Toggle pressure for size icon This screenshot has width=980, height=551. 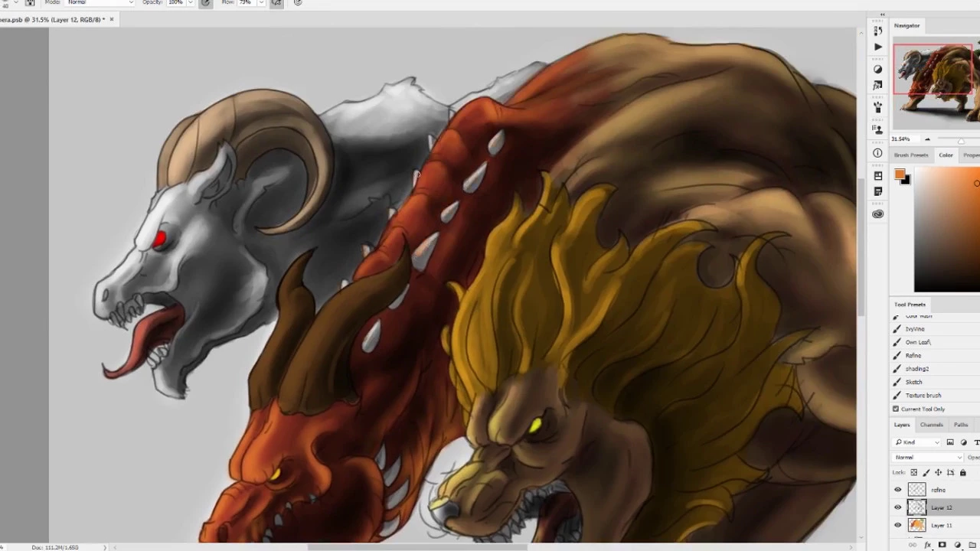[298, 3]
